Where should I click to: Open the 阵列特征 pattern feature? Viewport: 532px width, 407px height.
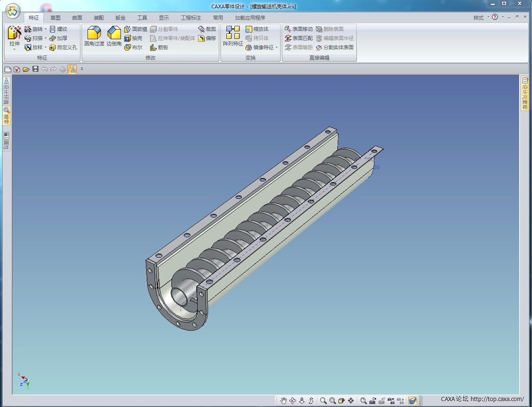click(x=233, y=36)
